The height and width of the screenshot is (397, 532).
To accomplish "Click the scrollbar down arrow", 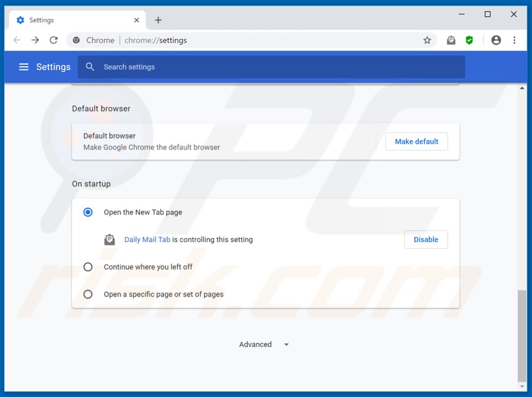I will click(521, 386).
